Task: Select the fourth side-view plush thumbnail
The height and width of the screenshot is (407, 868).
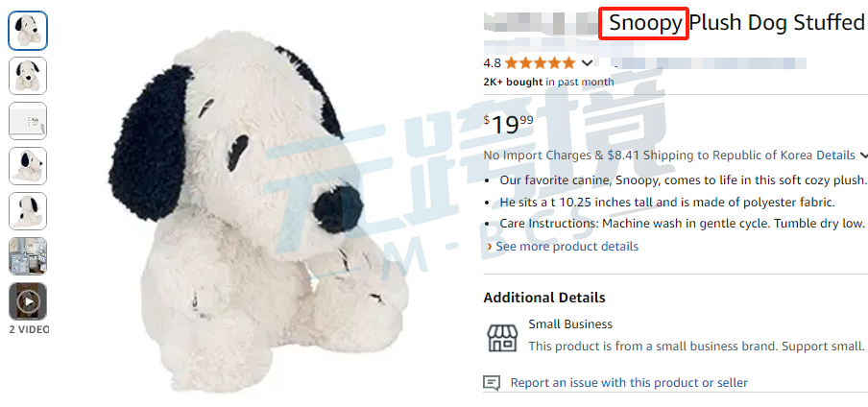Action: coord(28,166)
